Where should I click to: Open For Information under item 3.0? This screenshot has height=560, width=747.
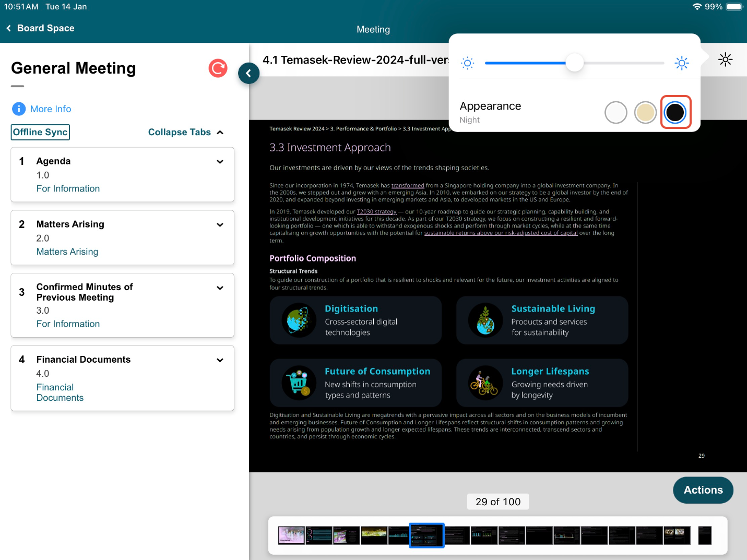pyautogui.click(x=68, y=324)
